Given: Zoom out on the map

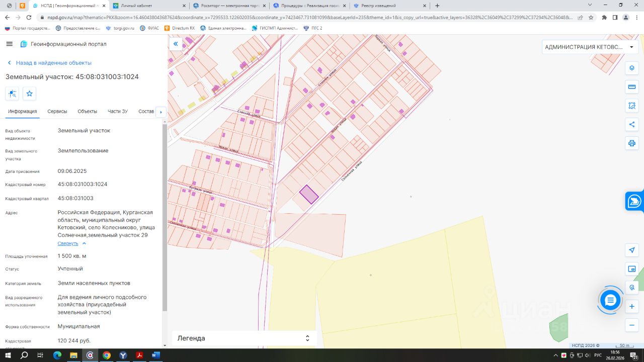Looking at the screenshot, I should (632, 325).
